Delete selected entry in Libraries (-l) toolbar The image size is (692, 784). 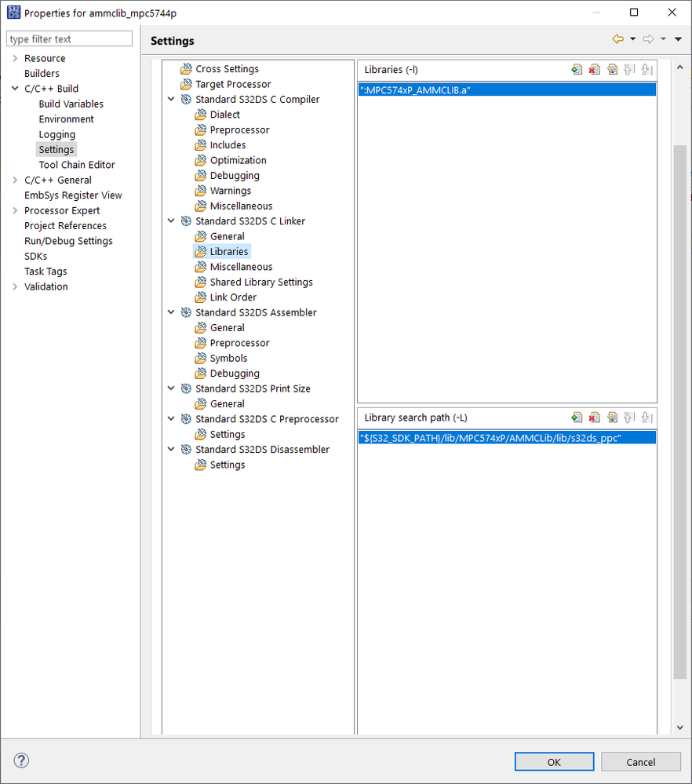(x=594, y=70)
